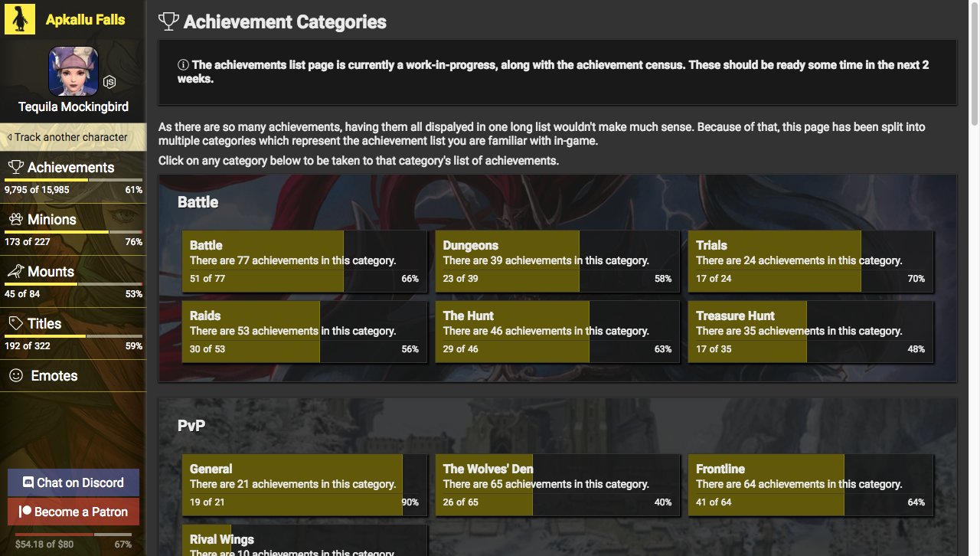Open the Frontline category card
Viewport: 980px width, 556px height.
(811, 485)
